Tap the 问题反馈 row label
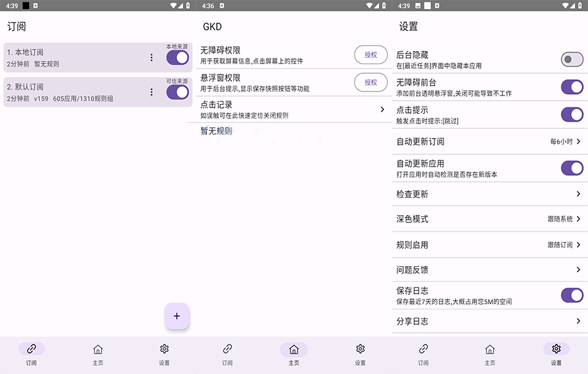Viewport: 588px width, 374px height. 412,270
